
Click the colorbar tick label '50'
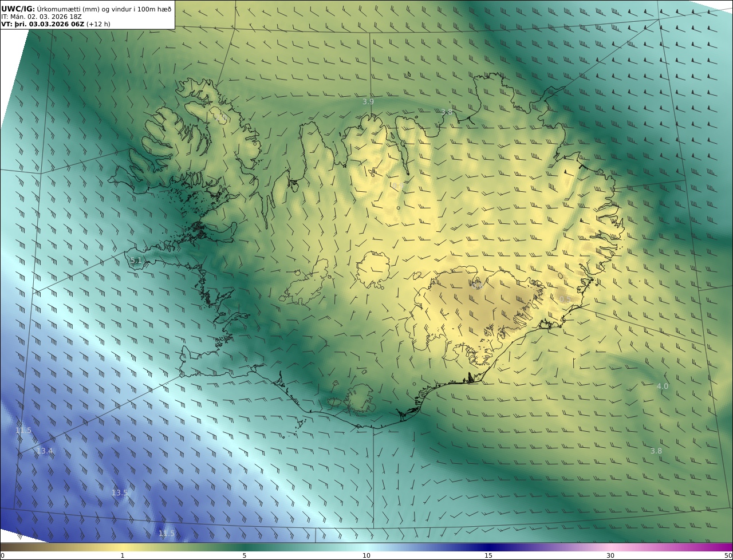(728, 555)
